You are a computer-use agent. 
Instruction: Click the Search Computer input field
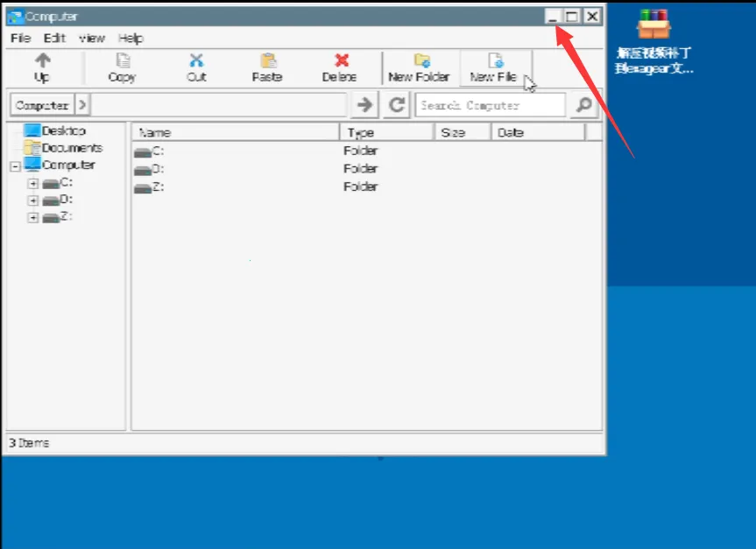click(x=489, y=105)
